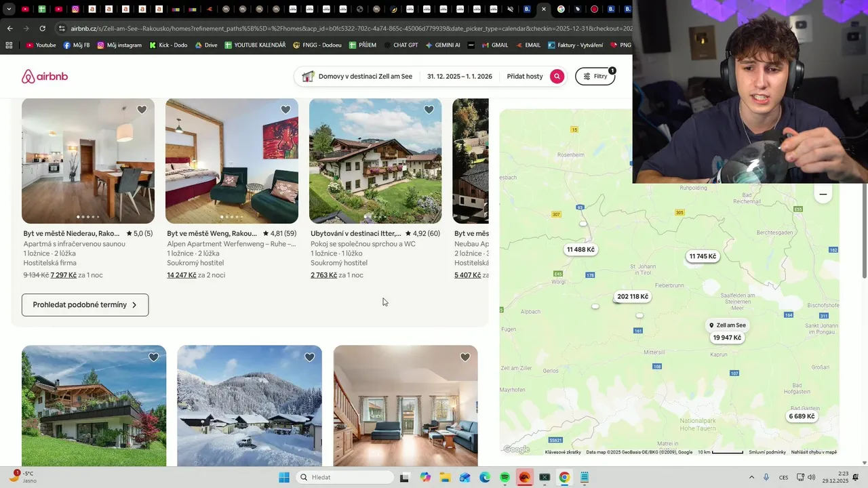Open listing title Byt ve městě Weng

tap(212, 234)
